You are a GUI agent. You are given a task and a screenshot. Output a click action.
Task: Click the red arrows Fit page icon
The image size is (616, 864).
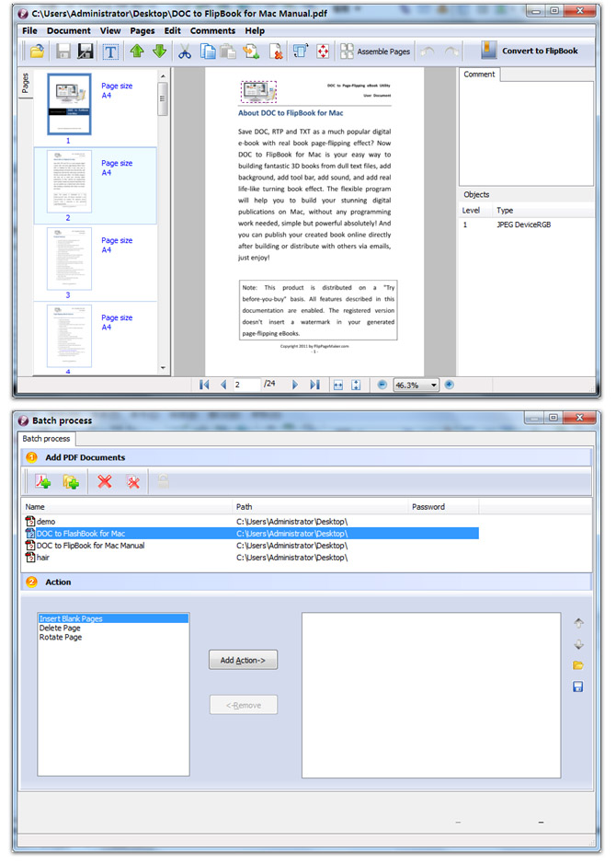click(323, 52)
